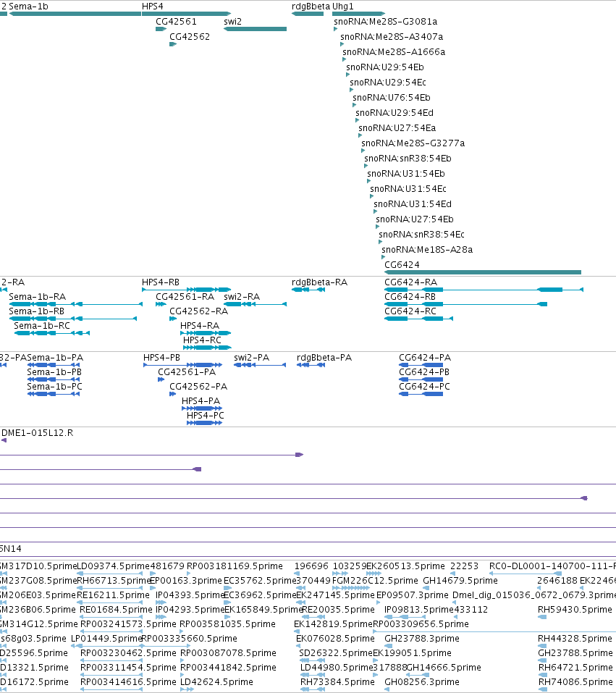Click the HPS4-PC protein label
Viewport: 616px width, 693px height.
point(206,416)
